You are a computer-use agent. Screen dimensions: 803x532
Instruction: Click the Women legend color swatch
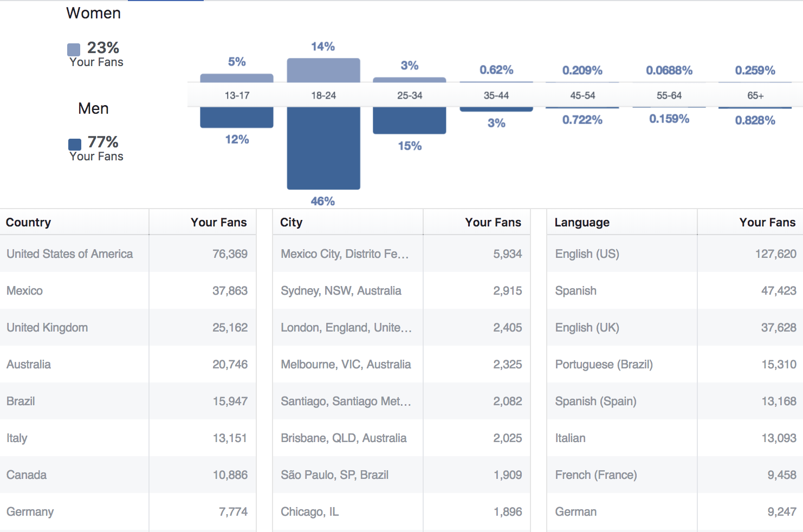(74, 50)
